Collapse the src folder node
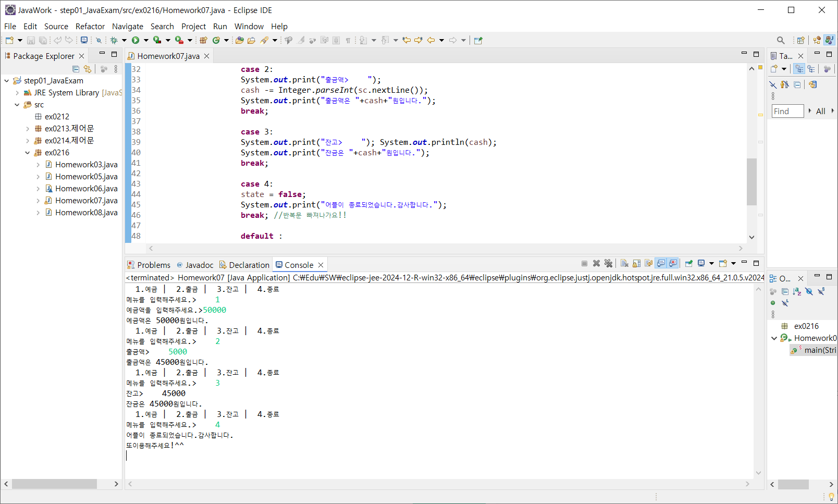 [x=17, y=105]
